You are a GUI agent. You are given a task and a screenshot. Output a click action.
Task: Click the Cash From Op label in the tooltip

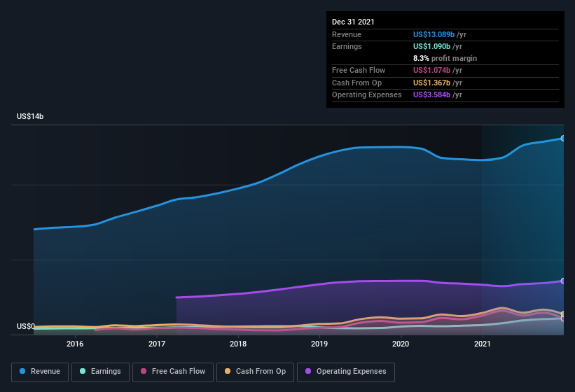pyautogui.click(x=356, y=83)
